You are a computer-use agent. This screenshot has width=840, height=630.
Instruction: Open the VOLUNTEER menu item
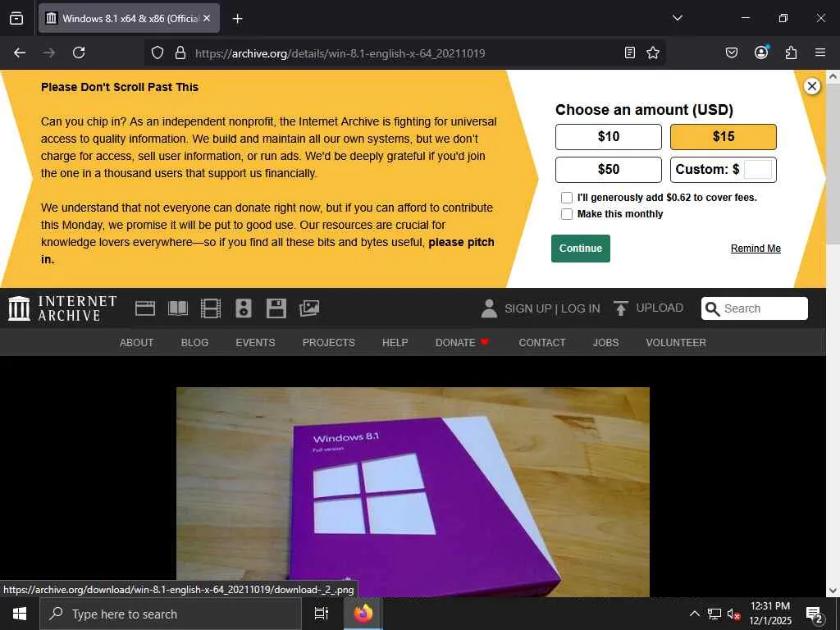pos(676,343)
